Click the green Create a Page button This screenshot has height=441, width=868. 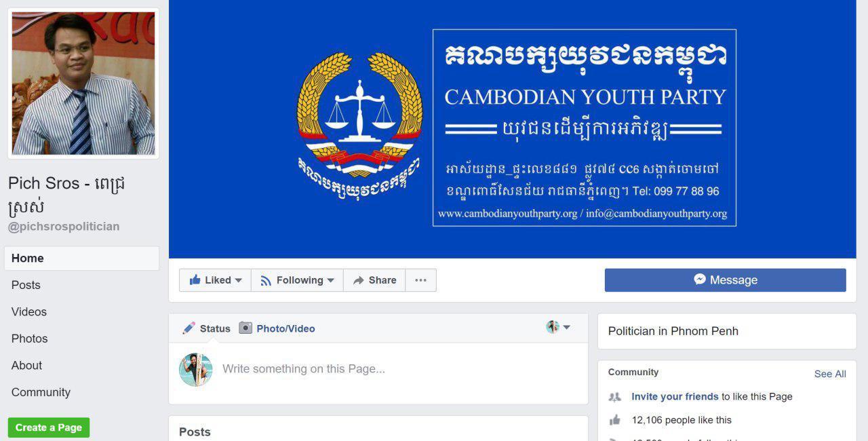point(49,427)
